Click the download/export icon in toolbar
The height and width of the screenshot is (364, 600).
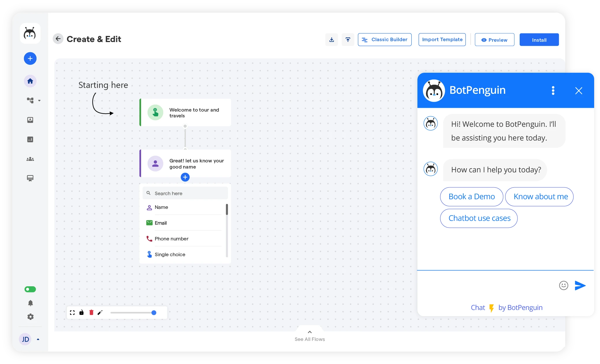(332, 39)
